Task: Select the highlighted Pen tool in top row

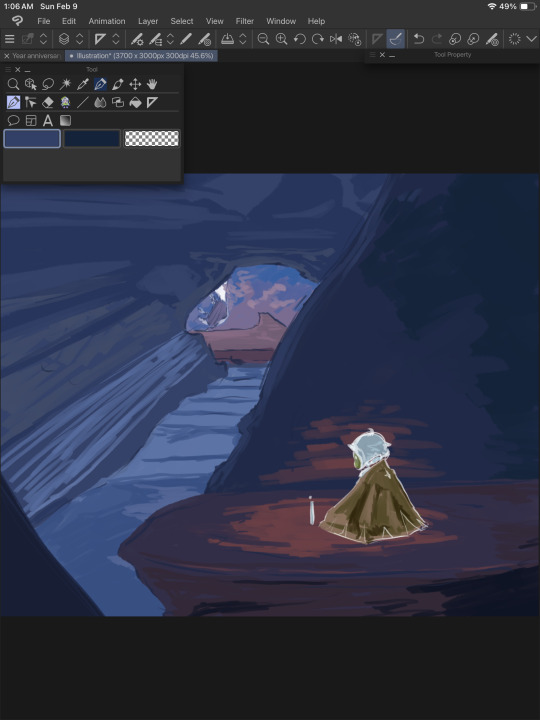Action: coord(100,84)
